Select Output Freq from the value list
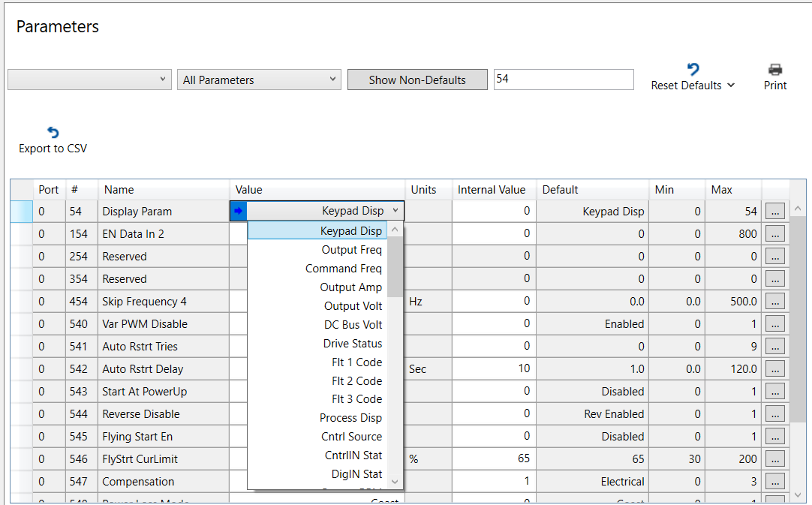The height and width of the screenshot is (505, 812). (351, 250)
